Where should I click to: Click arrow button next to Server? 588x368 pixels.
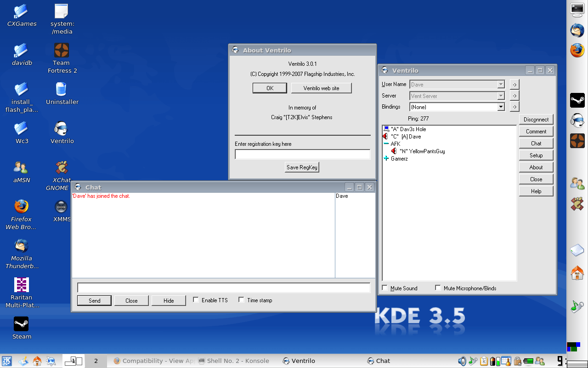[514, 96]
